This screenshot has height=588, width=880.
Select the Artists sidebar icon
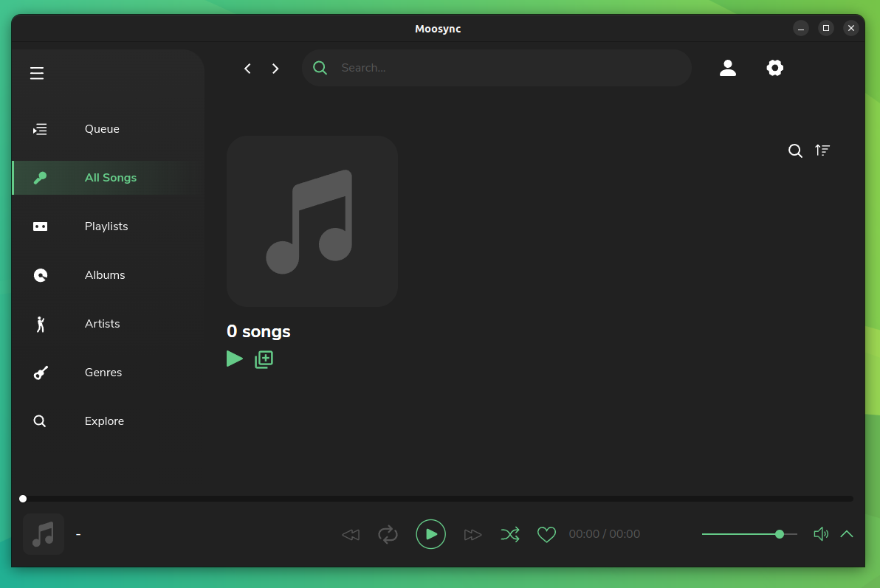40,323
